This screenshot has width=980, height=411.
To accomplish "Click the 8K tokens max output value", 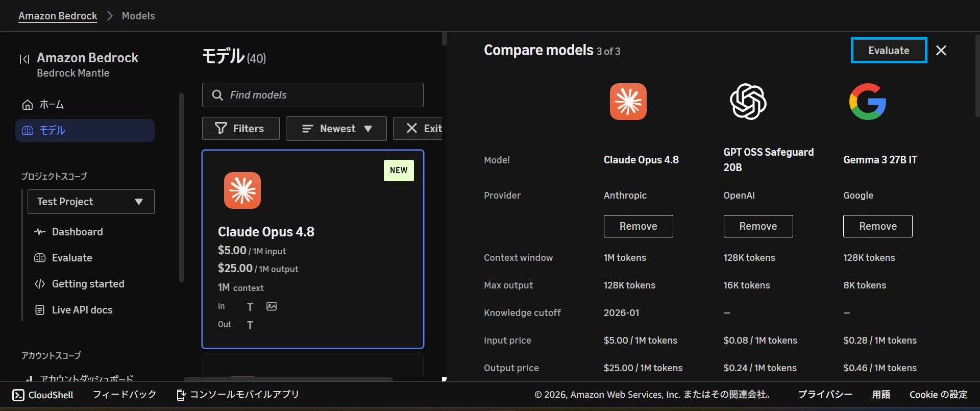I will (865, 285).
